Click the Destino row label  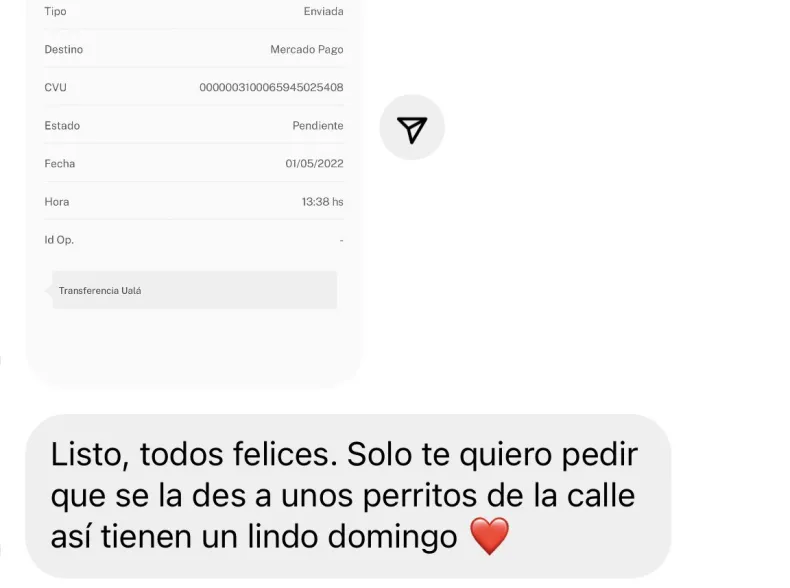pos(64,50)
